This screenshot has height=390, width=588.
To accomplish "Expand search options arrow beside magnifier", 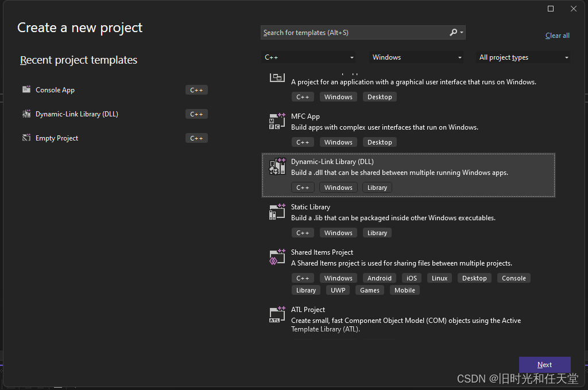I will point(462,33).
